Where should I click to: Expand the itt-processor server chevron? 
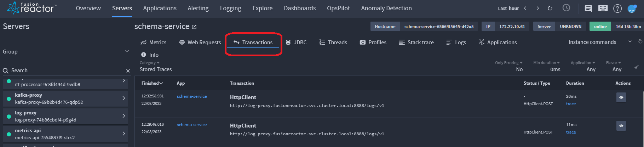[x=123, y=81]
